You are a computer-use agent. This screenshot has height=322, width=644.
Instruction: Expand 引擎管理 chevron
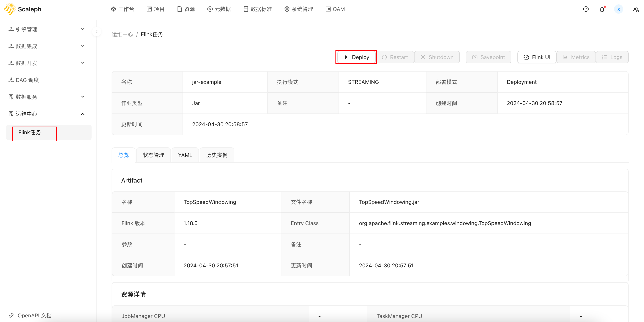point(83,29)
